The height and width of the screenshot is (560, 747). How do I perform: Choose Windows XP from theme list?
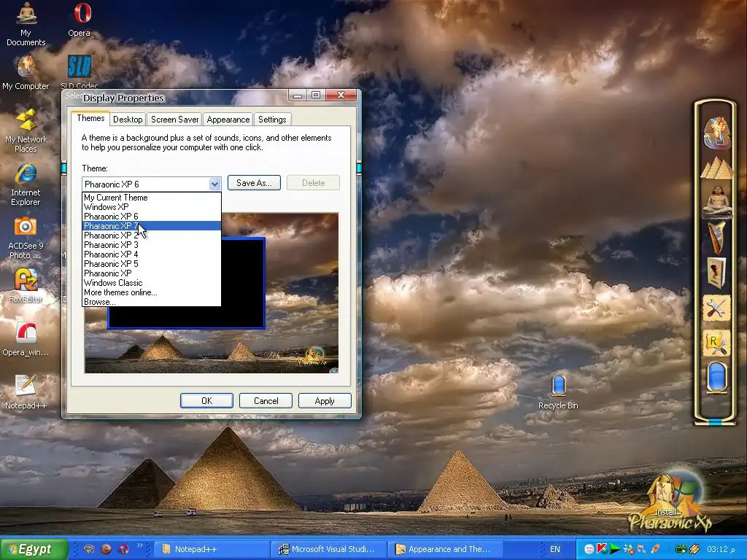coord(152,206)
